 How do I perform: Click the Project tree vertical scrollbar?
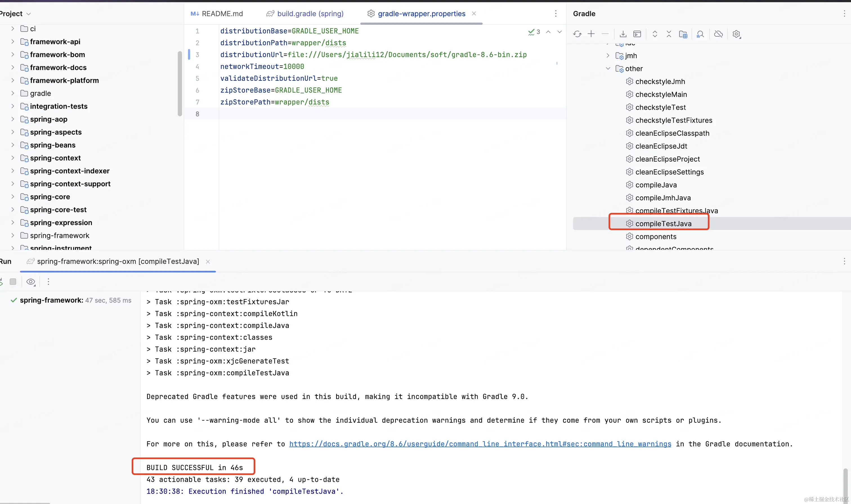click(180, 83)
